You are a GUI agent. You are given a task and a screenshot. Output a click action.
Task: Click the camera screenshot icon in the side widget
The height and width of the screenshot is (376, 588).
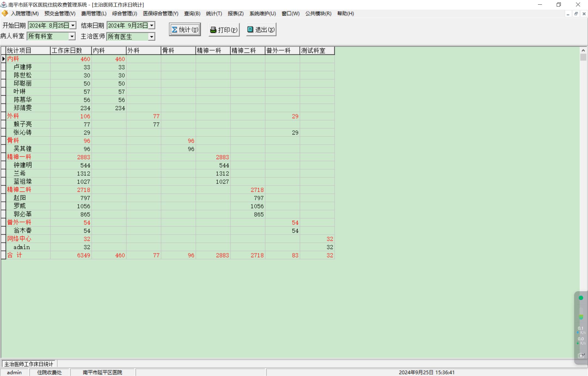581,356
